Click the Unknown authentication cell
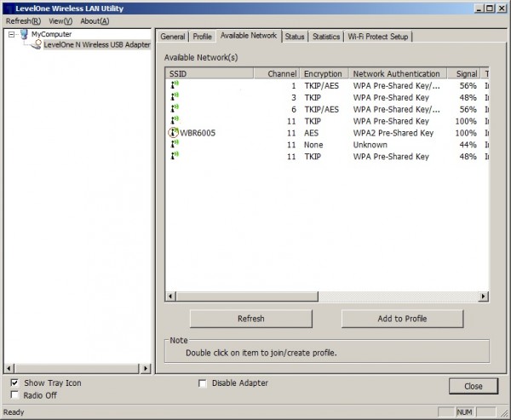Image resolution: width=511 pixels, height=420 pixels. (370, 145)
